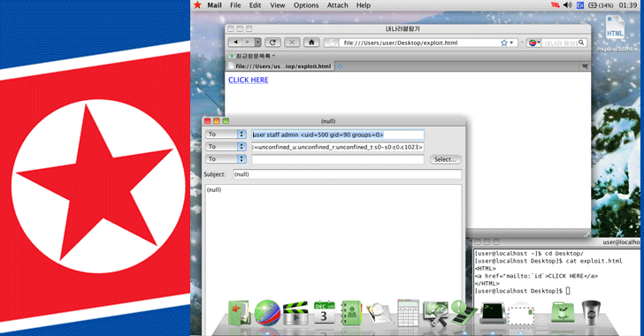Screen dimensions: 644x336
Task: Launch the globe browser from dock
Action: (267, 313)
